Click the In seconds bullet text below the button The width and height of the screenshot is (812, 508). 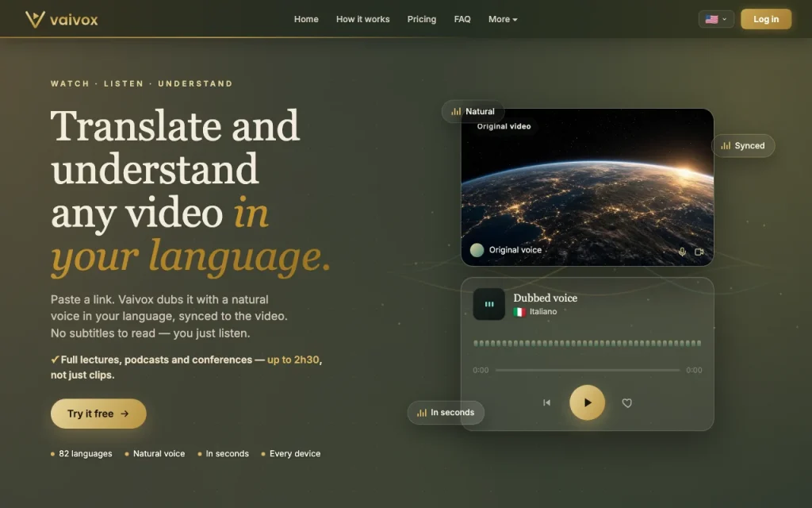228,453
